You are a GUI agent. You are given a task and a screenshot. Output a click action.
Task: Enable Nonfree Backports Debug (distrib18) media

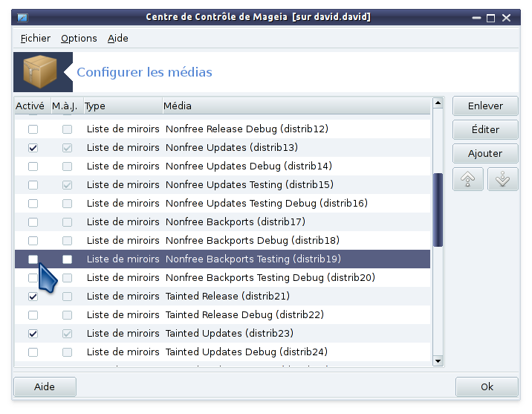33,241
